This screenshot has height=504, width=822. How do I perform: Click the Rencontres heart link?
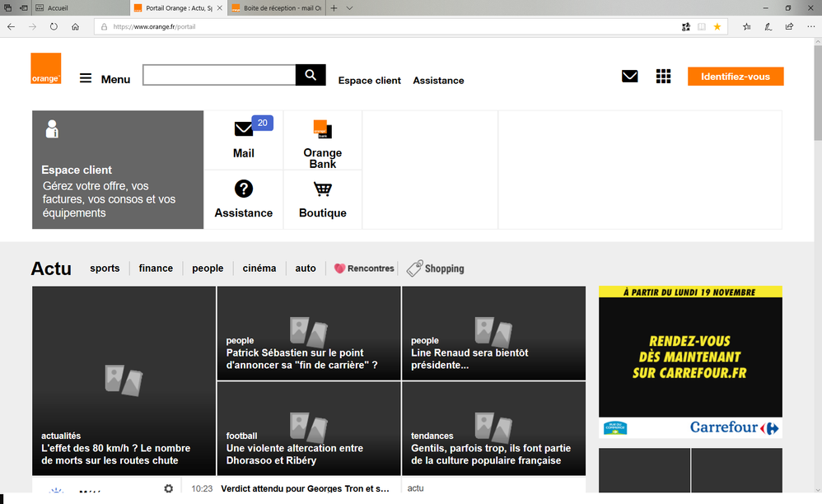click(x=364, y=268)
